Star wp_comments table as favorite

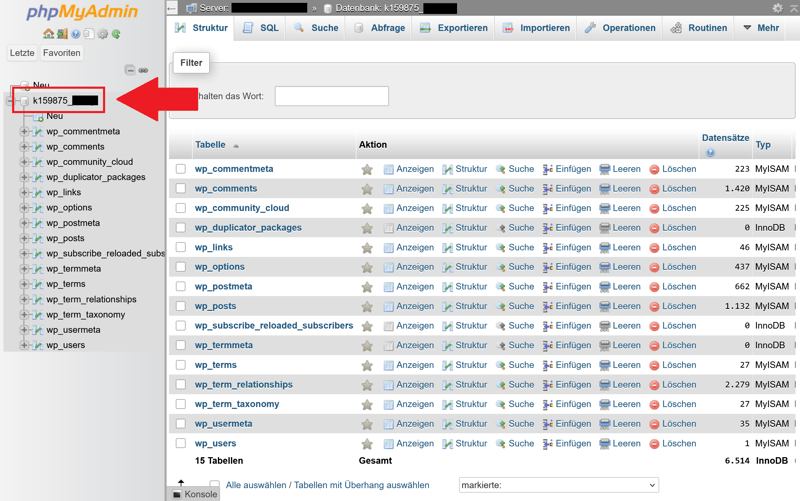367,189
